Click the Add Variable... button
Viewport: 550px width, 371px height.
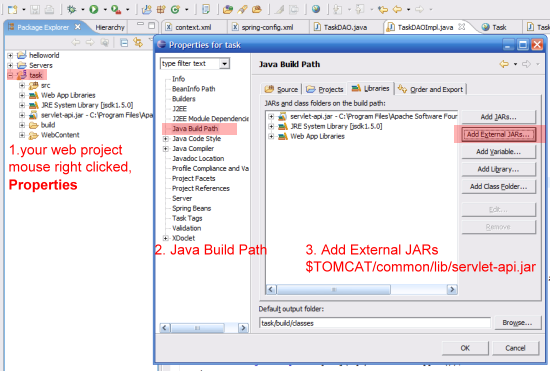pyautogui.click(x=498, y=151)
